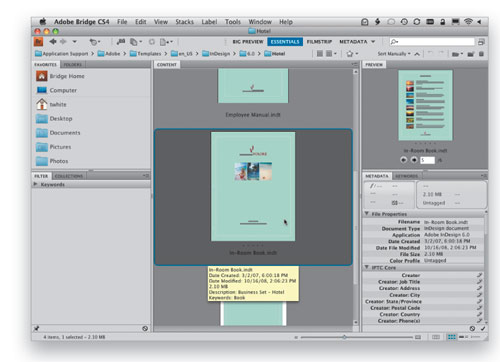Collapse the File Properties section
This screenshot has width=500, height=362.
coord(367,214)
